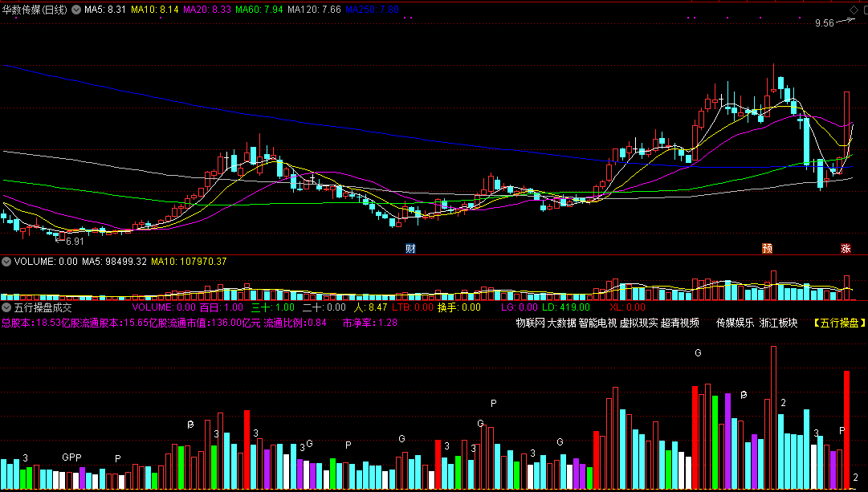Open the 财 financial report marker
Viewport: 868px width, 492px height.
pos(410,249)
